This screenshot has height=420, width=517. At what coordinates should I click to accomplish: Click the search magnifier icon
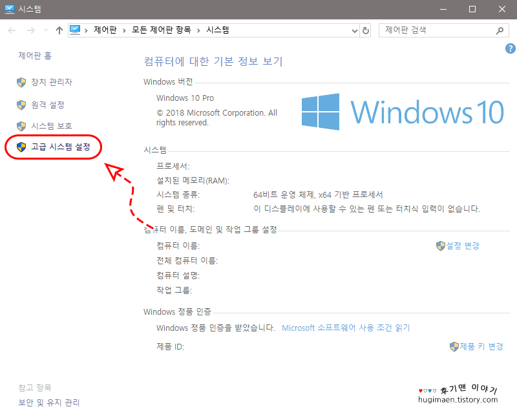500,30
